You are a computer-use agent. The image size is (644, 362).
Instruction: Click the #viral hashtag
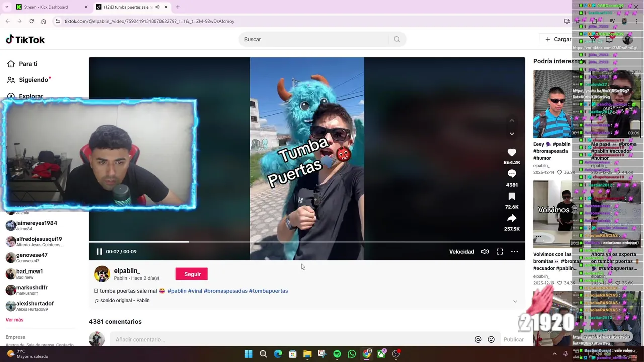click(195, 291)
